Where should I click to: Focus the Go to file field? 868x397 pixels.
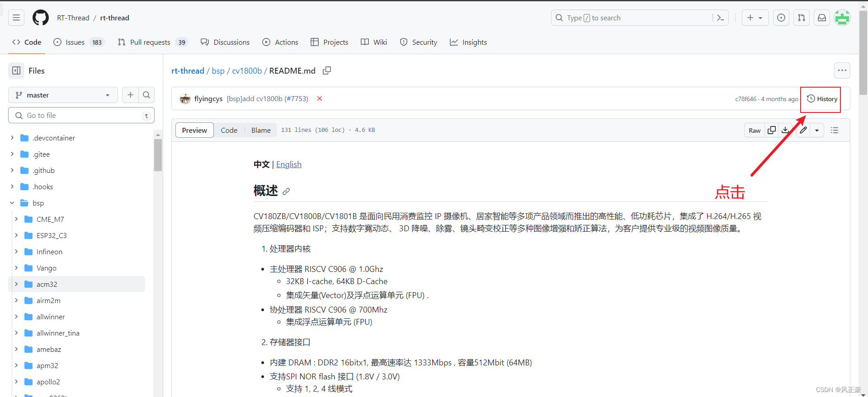(x=81, y=115)
